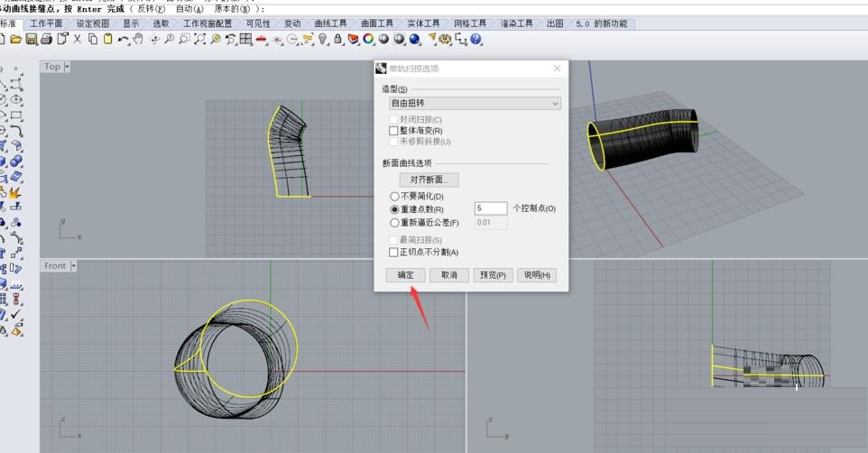Click the blue sphere Render icon
The height and width of the screenshot is (453, 868).
(415, 40)
